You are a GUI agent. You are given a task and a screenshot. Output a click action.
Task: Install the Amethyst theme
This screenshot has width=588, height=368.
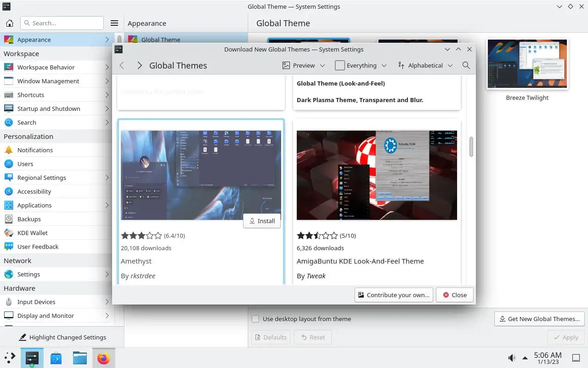tap(262, 221)
